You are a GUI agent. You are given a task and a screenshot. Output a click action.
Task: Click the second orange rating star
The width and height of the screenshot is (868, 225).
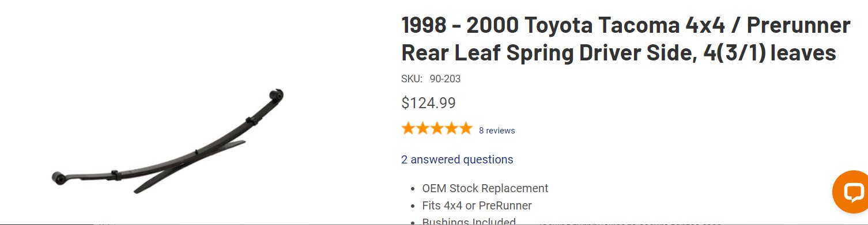click(423, 128)
